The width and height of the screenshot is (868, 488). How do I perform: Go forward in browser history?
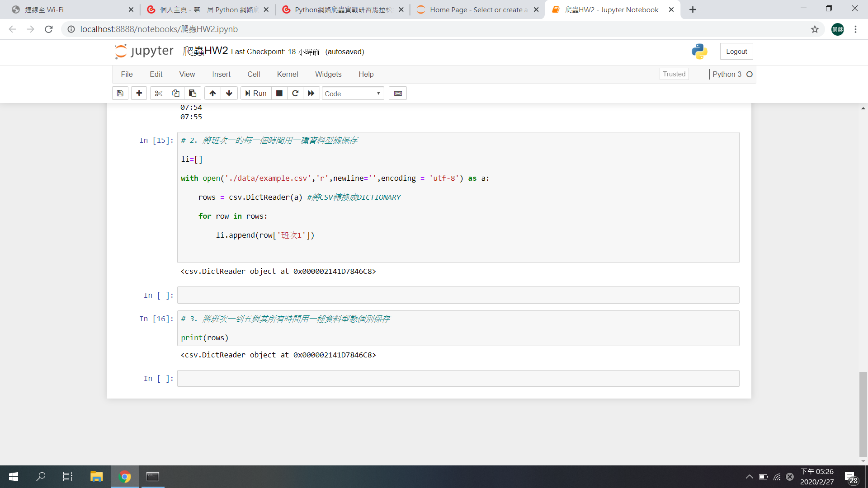point(30,29)
